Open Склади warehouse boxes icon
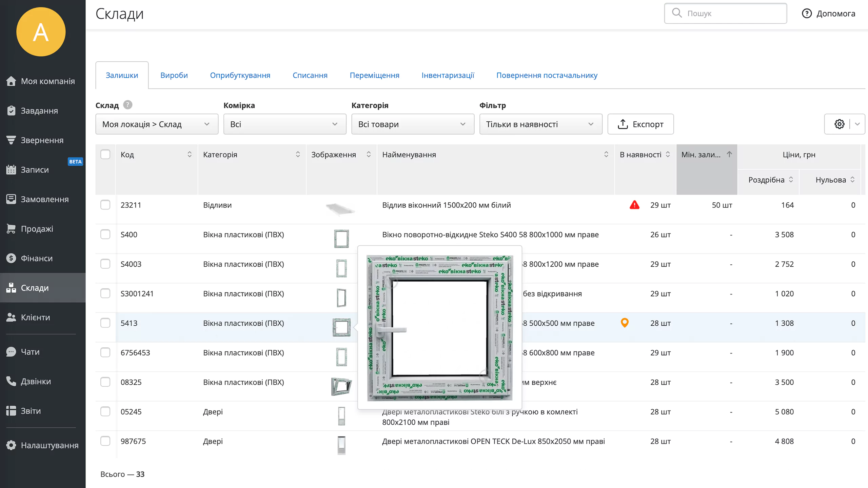This screenshot has height=488, width=868. tap(11, 288)
